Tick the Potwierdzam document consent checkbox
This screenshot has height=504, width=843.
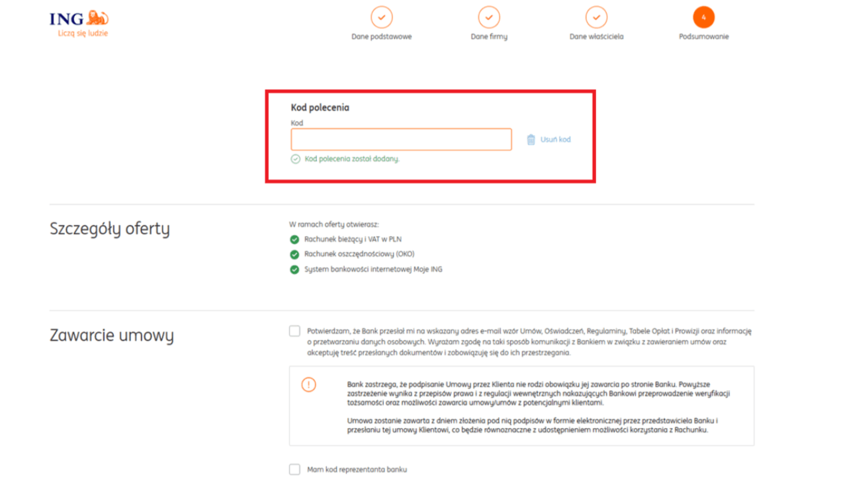(x=294, y=331)
